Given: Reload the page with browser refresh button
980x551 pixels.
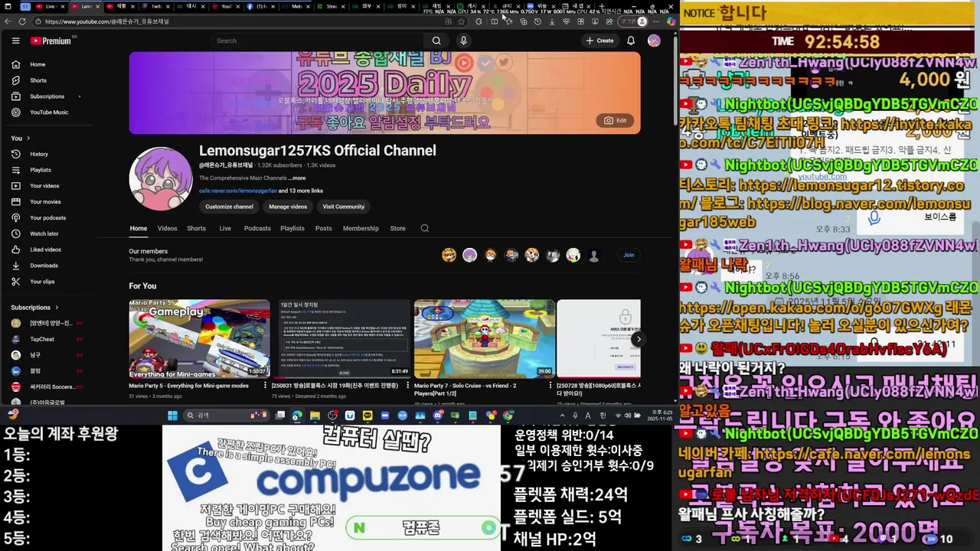Looking at the screenshot, I should pos(21,21).
